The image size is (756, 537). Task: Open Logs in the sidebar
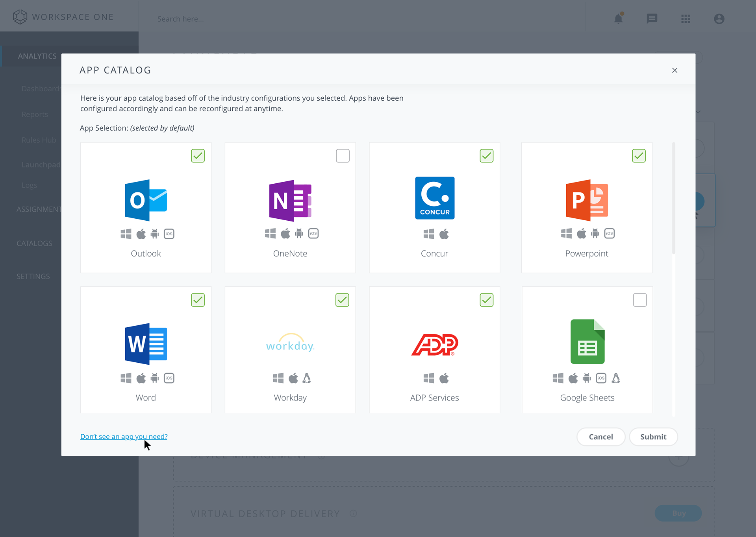pos(29,185)
